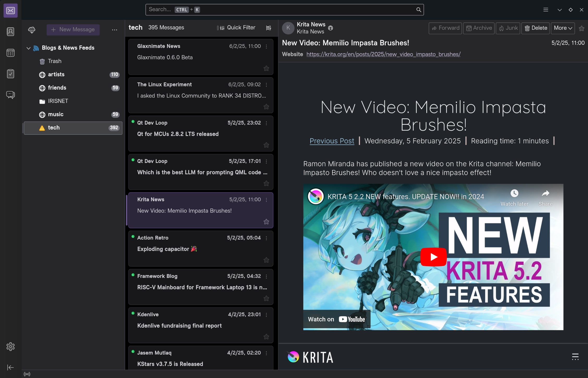Select the tech feed folder
Image resolution: width=588 pixels, height=378 pixels.
coord(73,128)
